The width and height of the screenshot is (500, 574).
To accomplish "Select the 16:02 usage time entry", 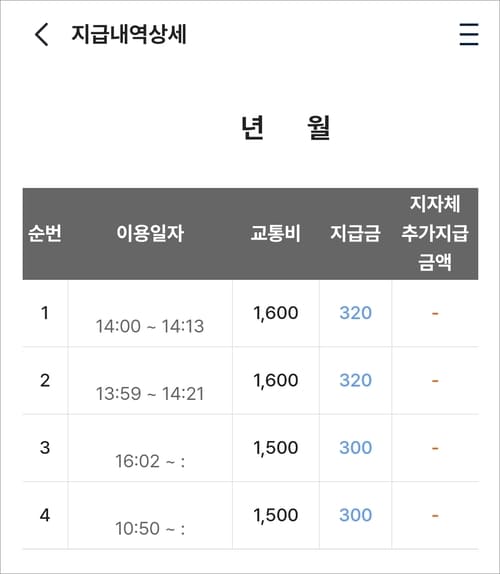I will click(x=150, y=461).
